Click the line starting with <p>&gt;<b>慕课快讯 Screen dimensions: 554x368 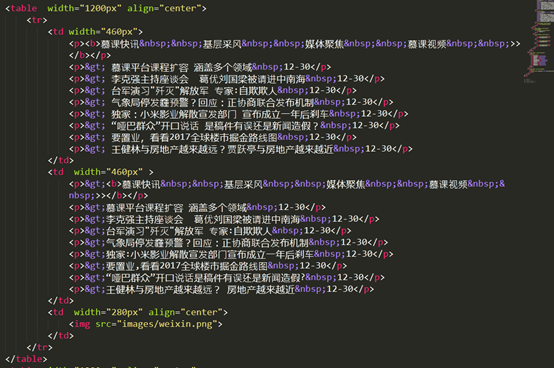pyautogui.click(x=287, y=184)
